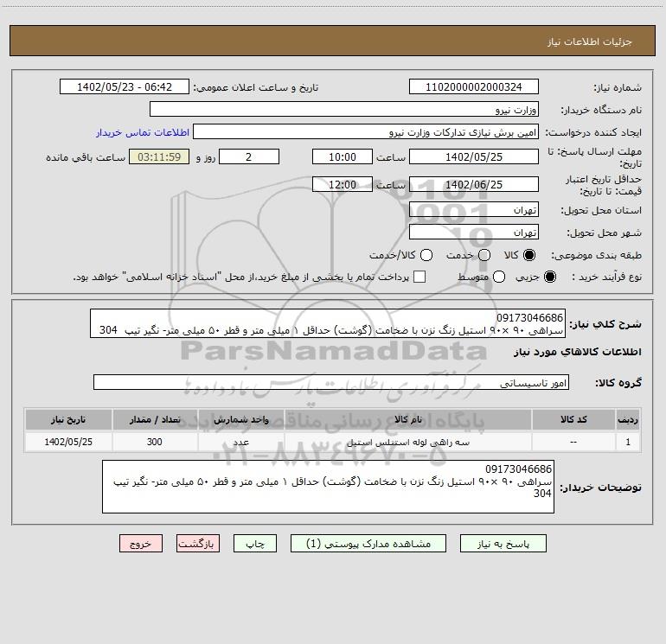Choose the کالا/خدمت radio option
The image size is (666, 644).
[426, 255]
